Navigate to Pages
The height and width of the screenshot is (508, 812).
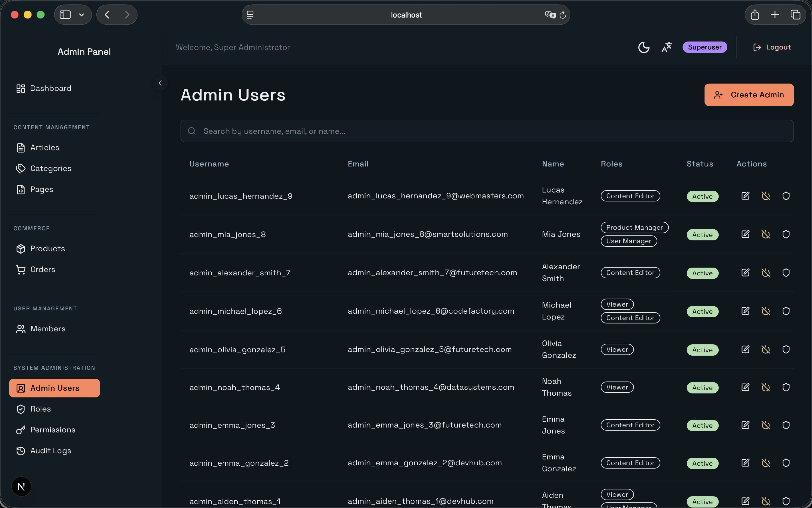pos(54,190)
